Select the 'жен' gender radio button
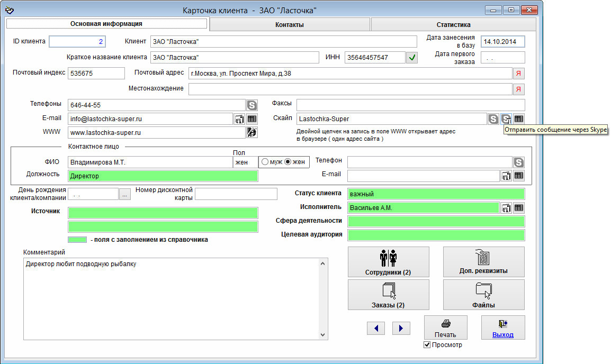611x364 pixels. (288, 162)
